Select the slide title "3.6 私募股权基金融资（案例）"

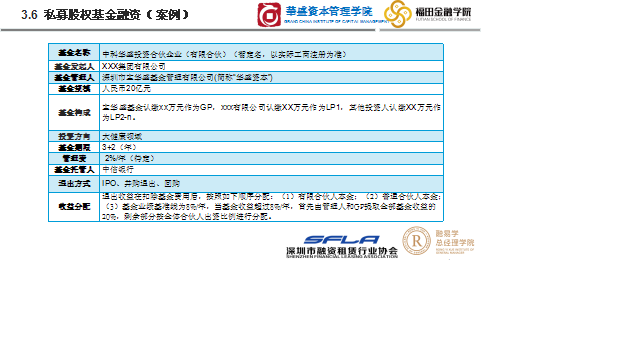pyautogui.click(x=105, y=15)
